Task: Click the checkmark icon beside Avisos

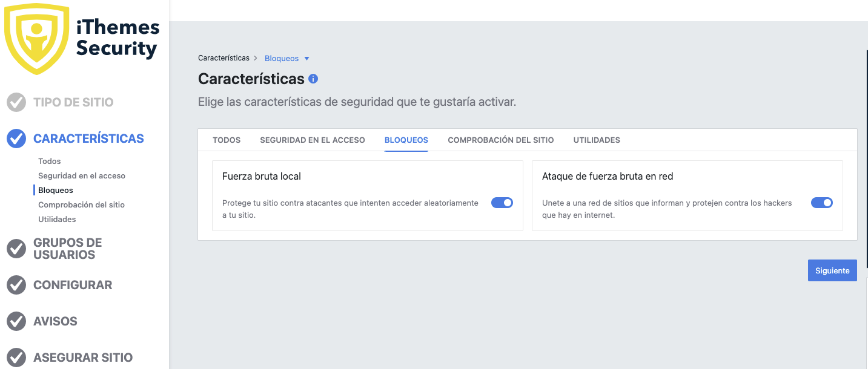Action: pyautogui.click(x=16, y=321)
